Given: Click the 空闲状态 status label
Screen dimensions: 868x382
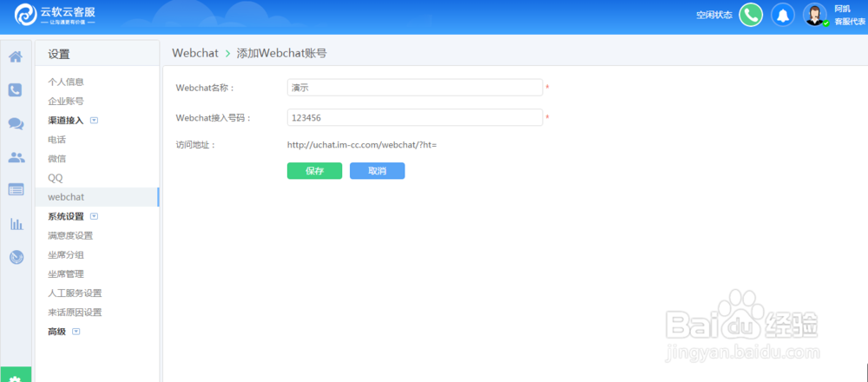Looking at the screenshot, I should (714, 16).
